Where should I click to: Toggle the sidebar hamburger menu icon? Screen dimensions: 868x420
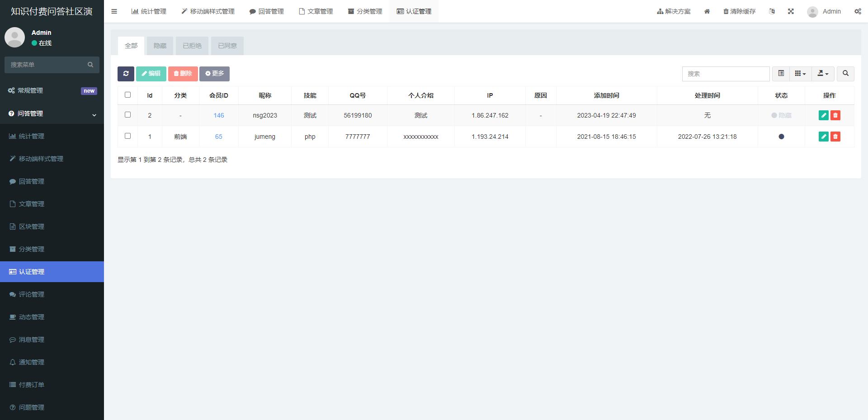(114, 11)
